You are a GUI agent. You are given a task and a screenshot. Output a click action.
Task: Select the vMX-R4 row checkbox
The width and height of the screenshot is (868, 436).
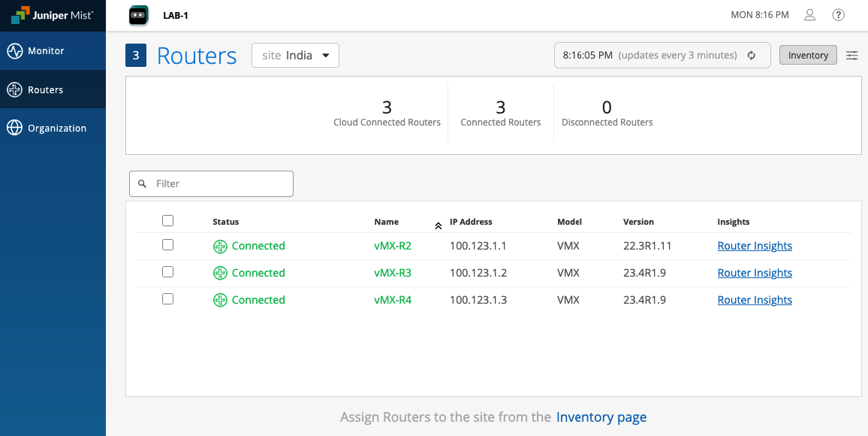click(168, 299)
